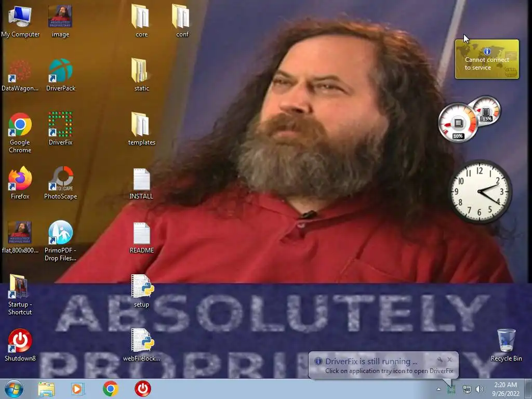Open the volume speaker tray icon
This screenshot has width=532, height=399.
point(480,389)
